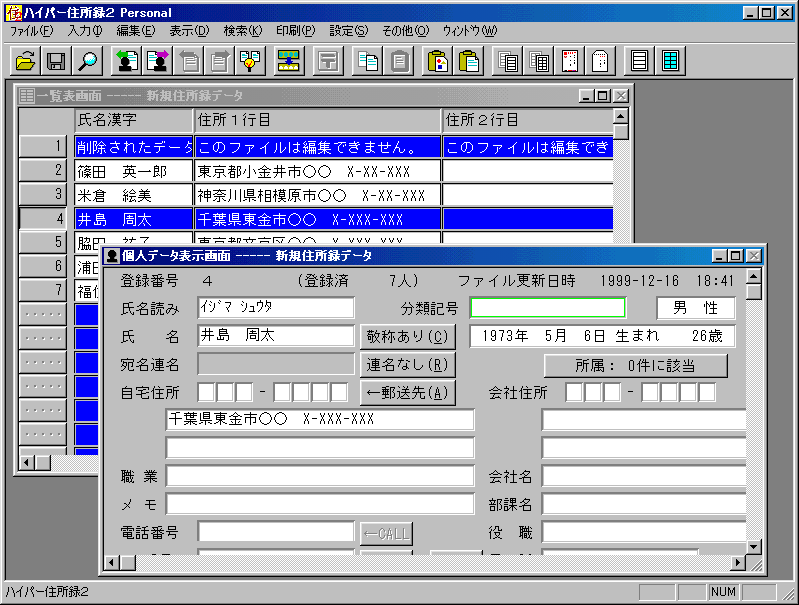Click the white envelope toolbar icon
Image resolution: width=799 pixels, height=605 pixels.
click(x=600, y=61)
